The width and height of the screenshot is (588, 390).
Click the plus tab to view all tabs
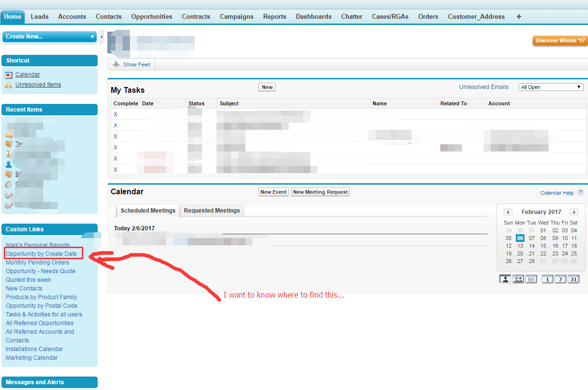click(519, 16)
